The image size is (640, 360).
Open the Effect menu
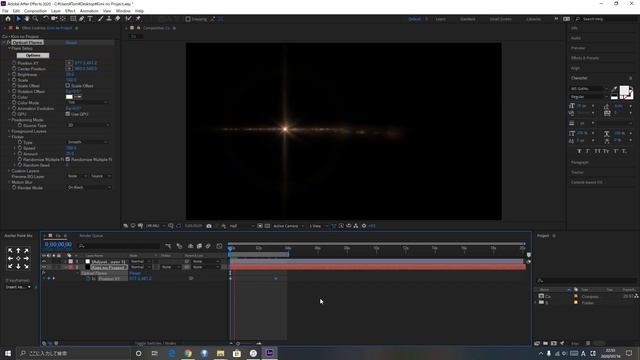[70, 11]
